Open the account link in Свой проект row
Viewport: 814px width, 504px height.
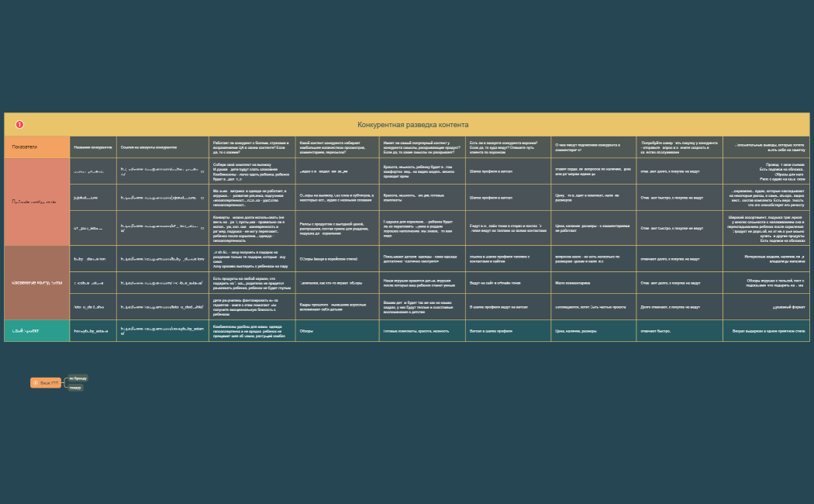(x=160, y=330)
